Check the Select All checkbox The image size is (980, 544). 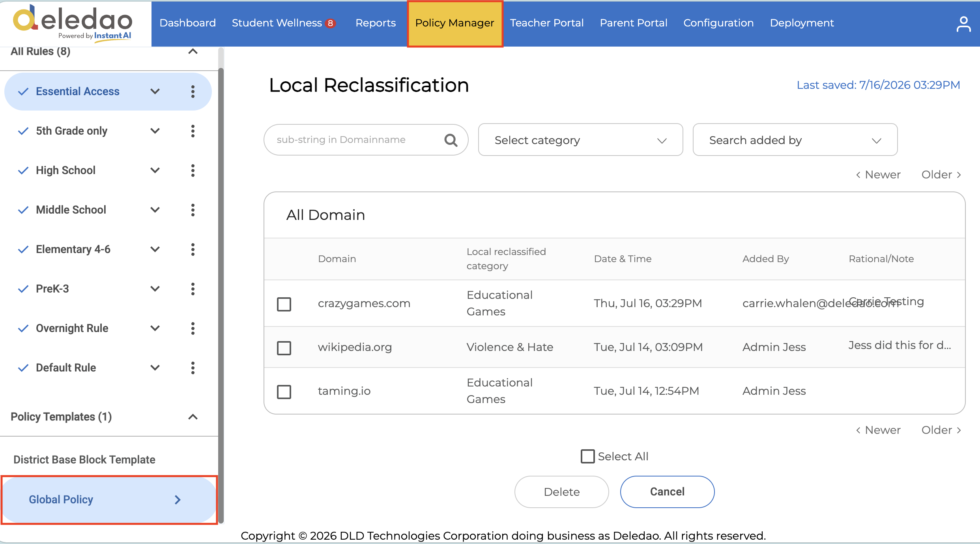(587, 456)
